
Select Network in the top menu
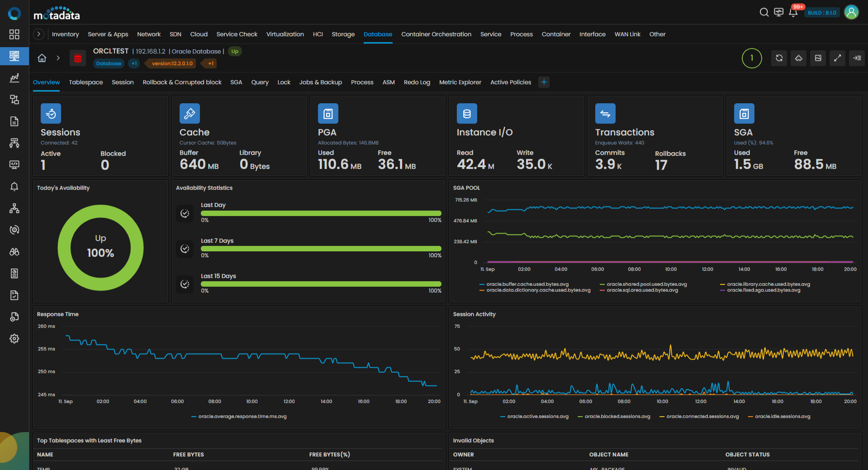[149, 34]
